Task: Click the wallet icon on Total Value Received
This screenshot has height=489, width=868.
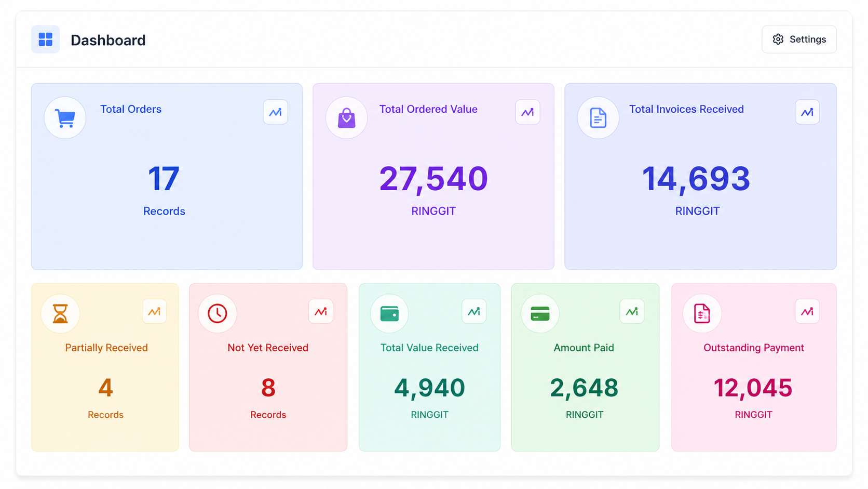Action: pyautogui.click(x=389, y=313)
